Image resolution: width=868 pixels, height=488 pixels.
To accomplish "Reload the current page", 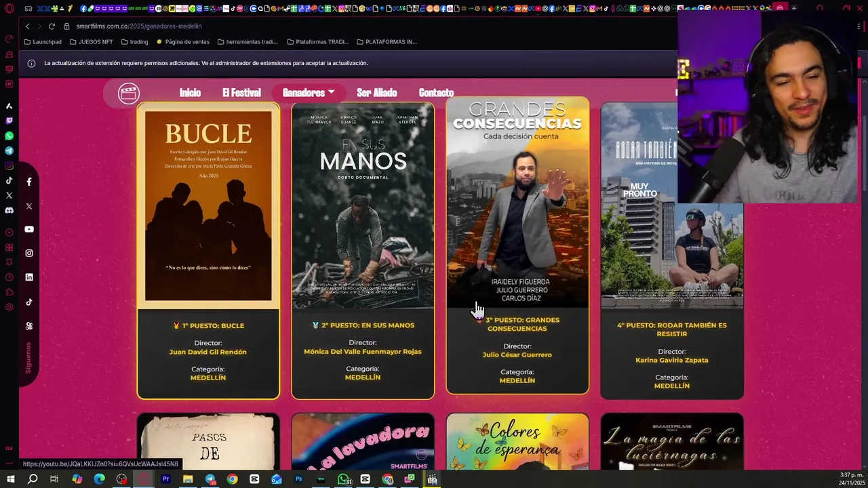I will (x=52, y=26).
